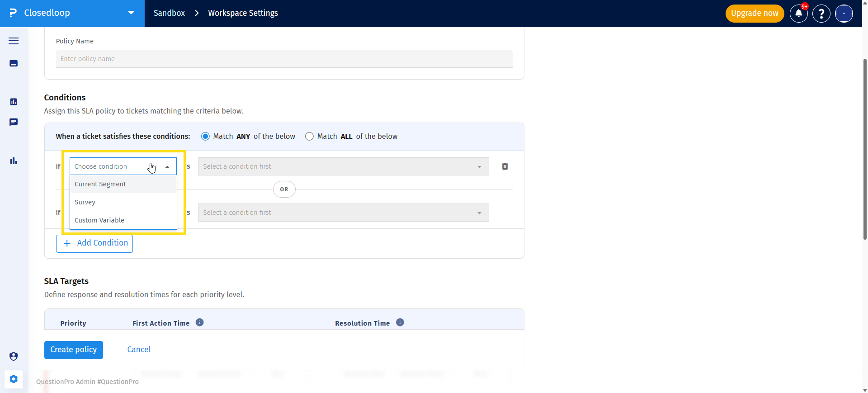Go to the Sandbox breadcrumb
This screenshot has width=868, height=393.
tap(169, 13)
